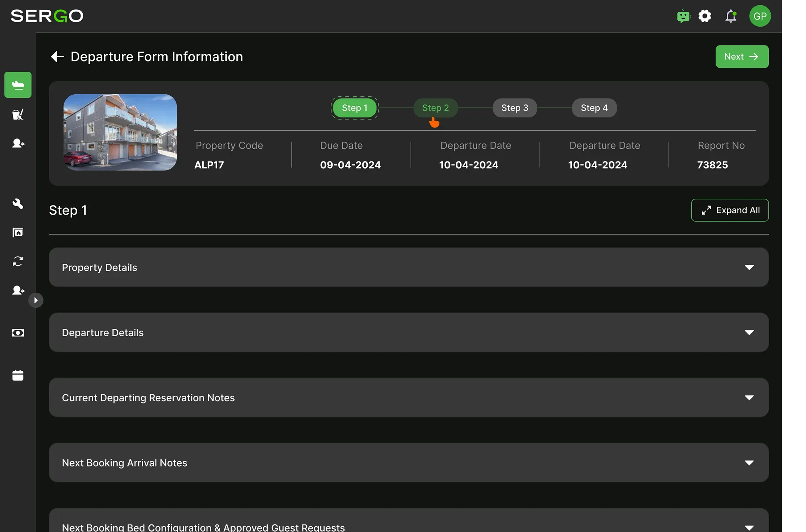Open the cleaning bucket icon in sidebar

pyautogui.click(x=18, y=114)
